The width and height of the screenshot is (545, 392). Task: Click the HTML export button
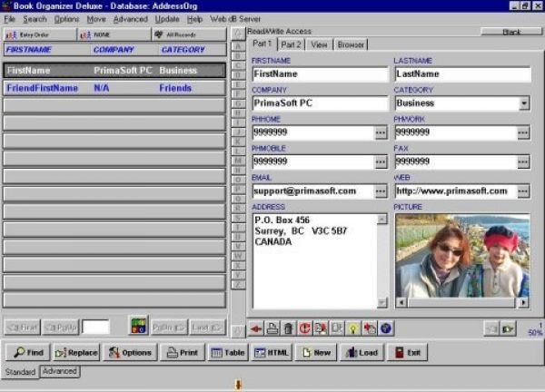pos(271,353)
